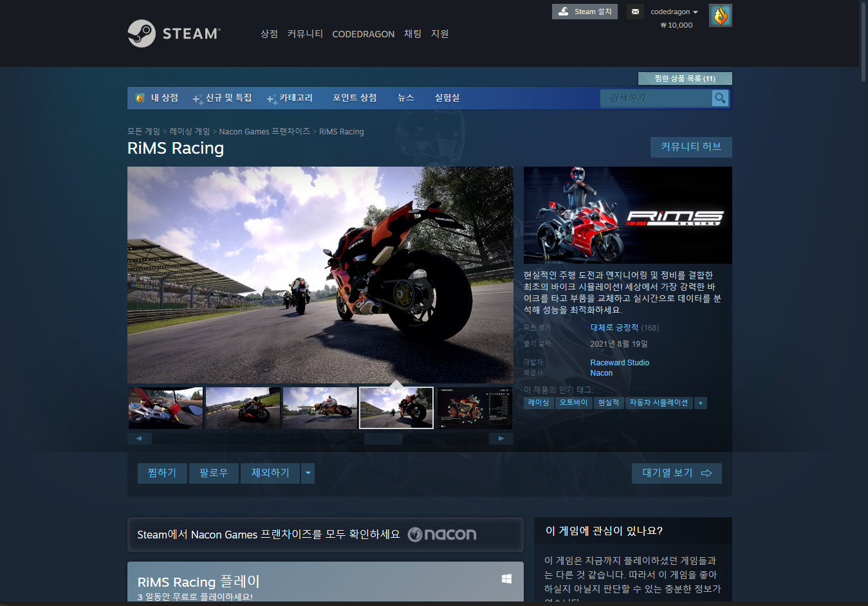Click the Windows platform icon
The width and height of the screenshot is (868, 606).
[x=506, y=579]
